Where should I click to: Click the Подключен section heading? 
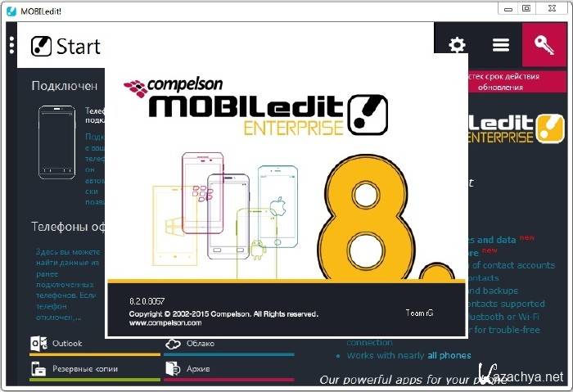tap(64, 85)
